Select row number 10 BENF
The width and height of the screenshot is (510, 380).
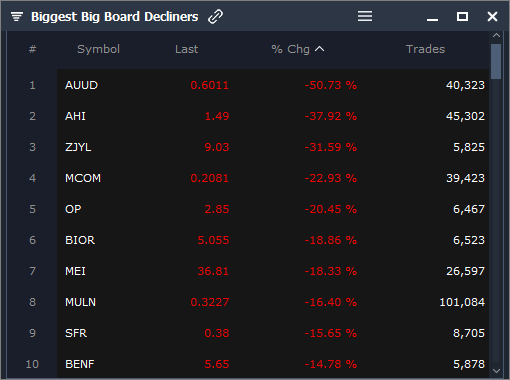point(273,364)
